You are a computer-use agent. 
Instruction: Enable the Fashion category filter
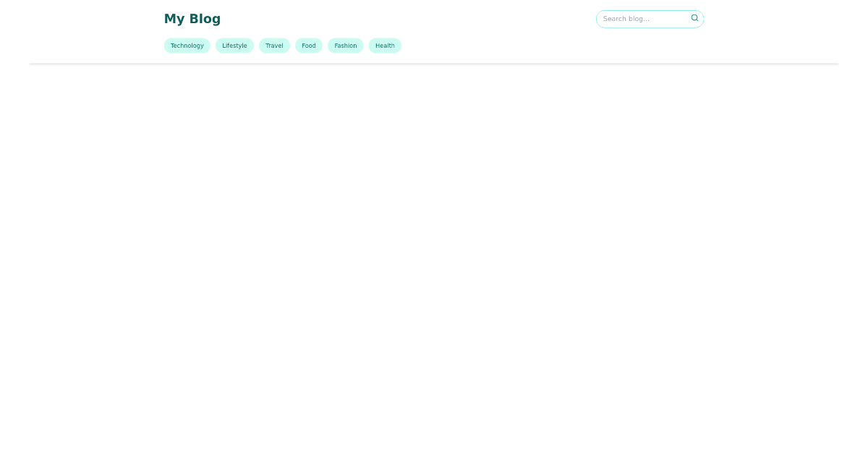coord(345,46)
